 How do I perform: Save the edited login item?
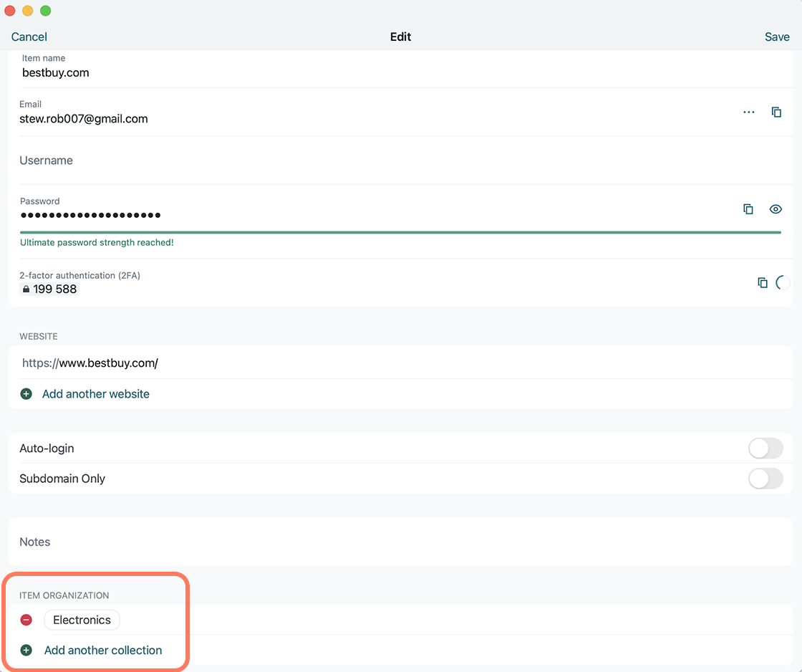(x=777, y=37)
